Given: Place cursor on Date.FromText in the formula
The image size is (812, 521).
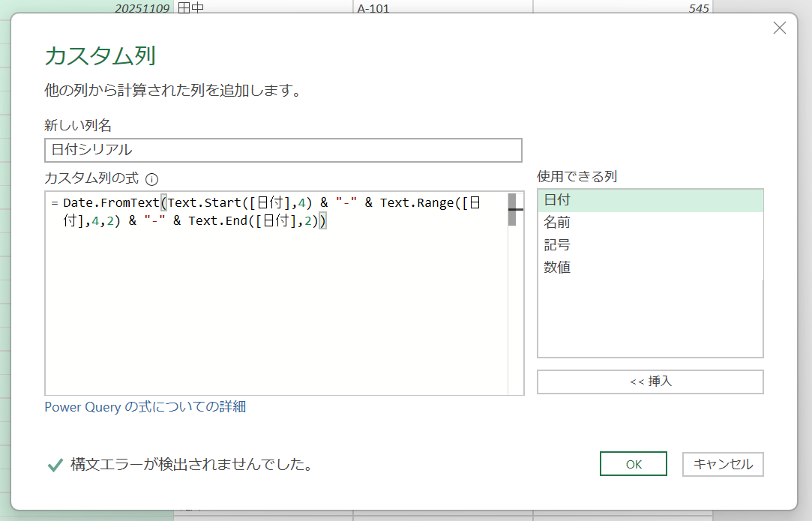Looking at the screenshot, I should pos(111,203).
